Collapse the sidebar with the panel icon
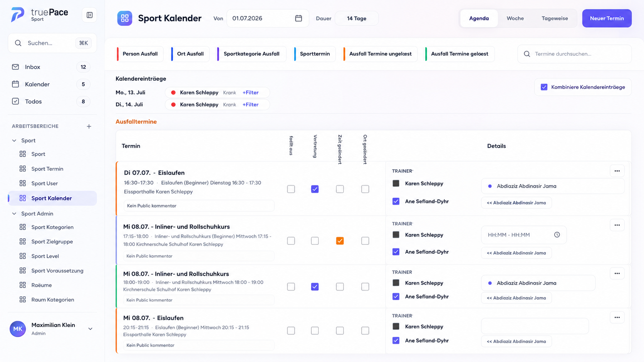The height and width of the screenshot is (362, 644). [89, 15]
